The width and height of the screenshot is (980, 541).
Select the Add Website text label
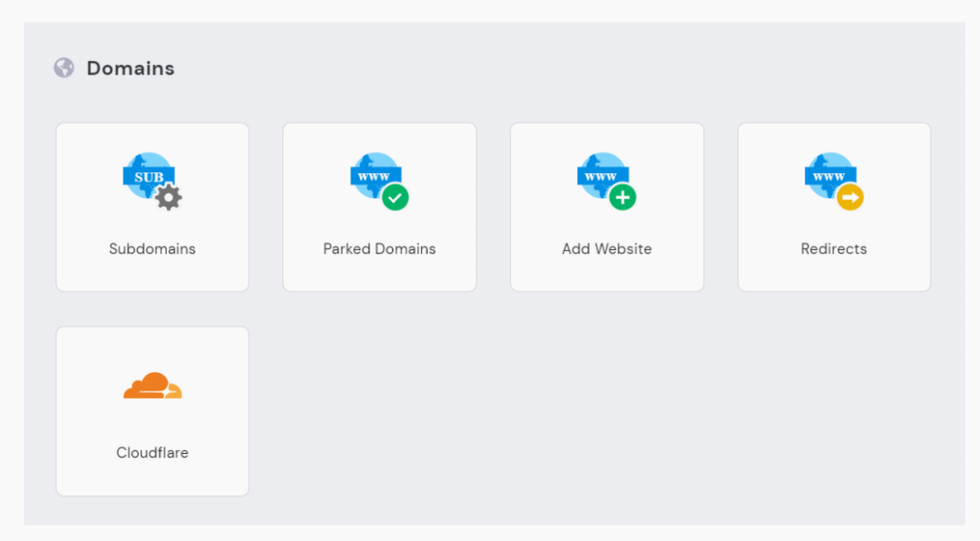(607, 249)
